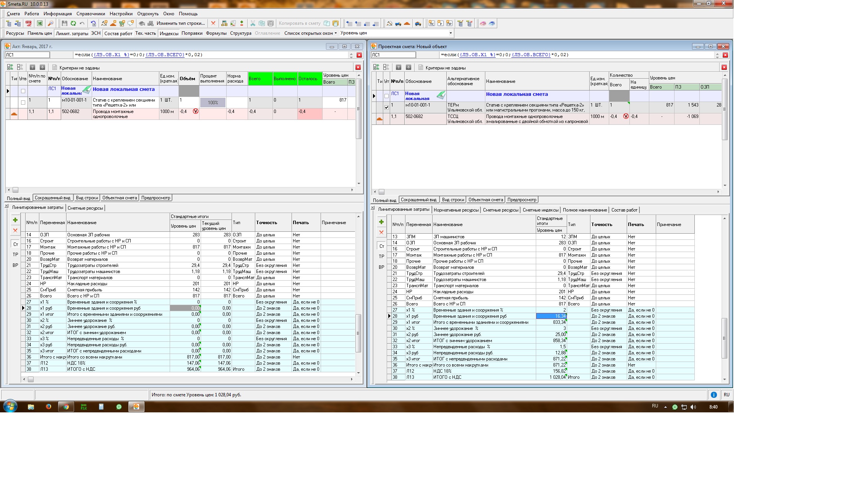
Task: Click red X delete in Проектная смета costs panel
Action: 381,232
